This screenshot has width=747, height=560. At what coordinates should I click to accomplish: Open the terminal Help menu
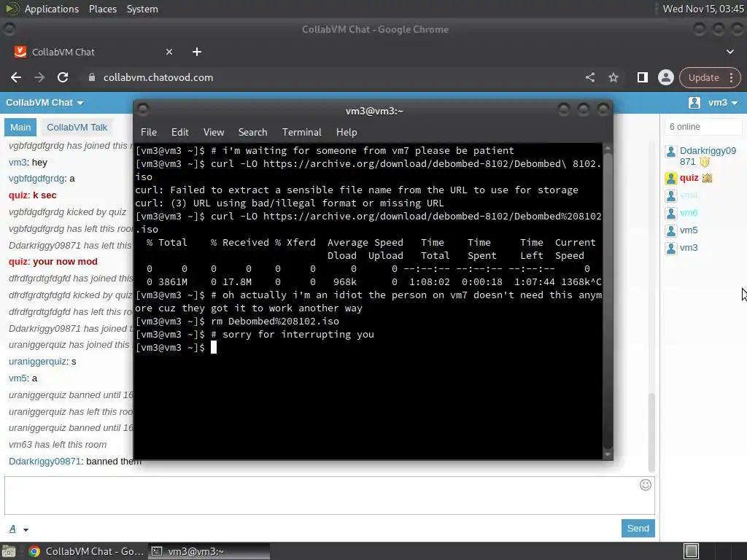coord(347,133)
